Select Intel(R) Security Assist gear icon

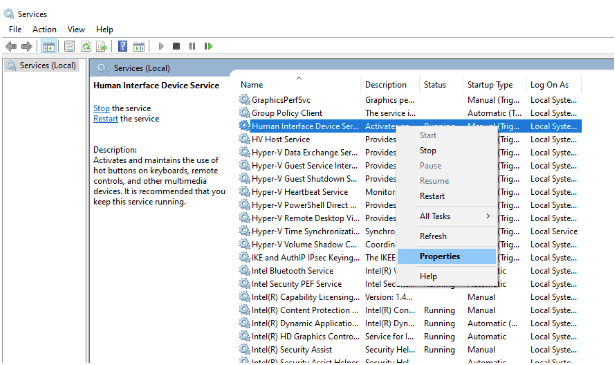(245, 349)
